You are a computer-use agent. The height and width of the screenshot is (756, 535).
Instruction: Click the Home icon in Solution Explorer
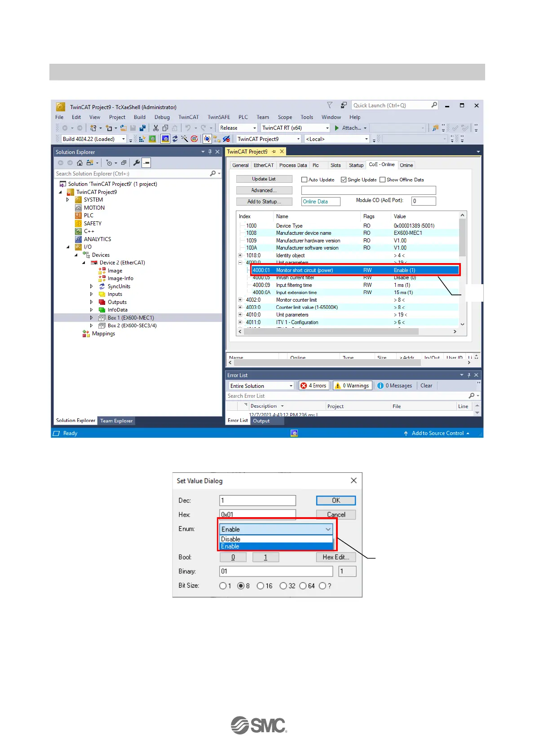(80, 163)
